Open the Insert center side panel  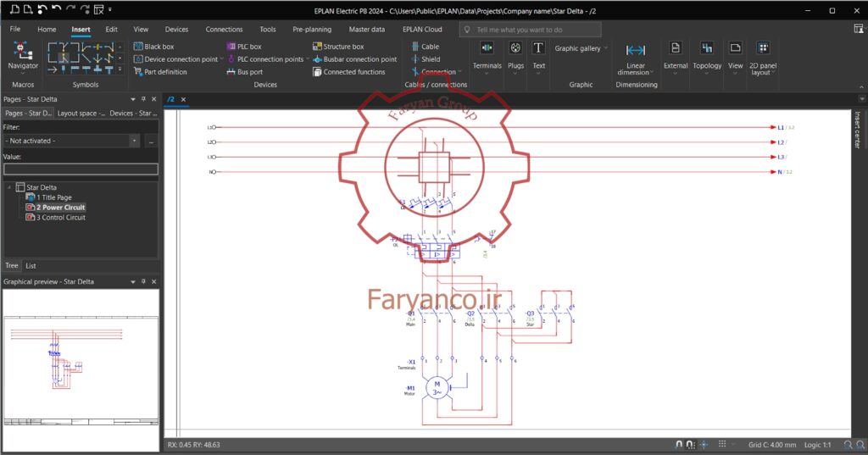click(x=858, y=130)
